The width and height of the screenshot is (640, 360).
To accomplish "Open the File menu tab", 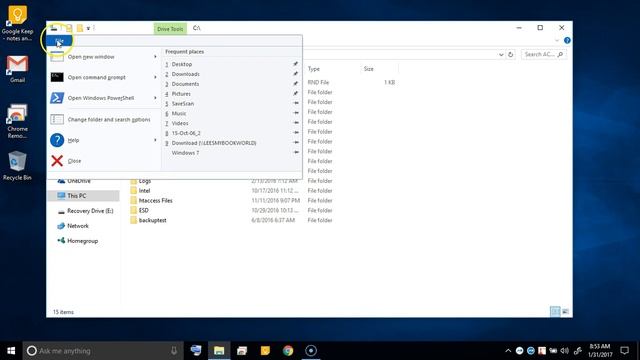I will [60, 41].
